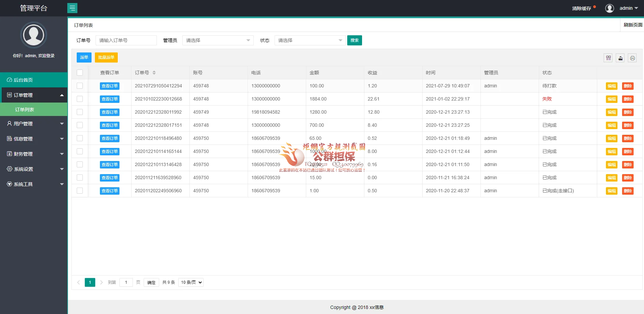The width and height of the screenshot is (644, 314).
Task: Click the 订单号 search input field
Action: tap(126, 40)
